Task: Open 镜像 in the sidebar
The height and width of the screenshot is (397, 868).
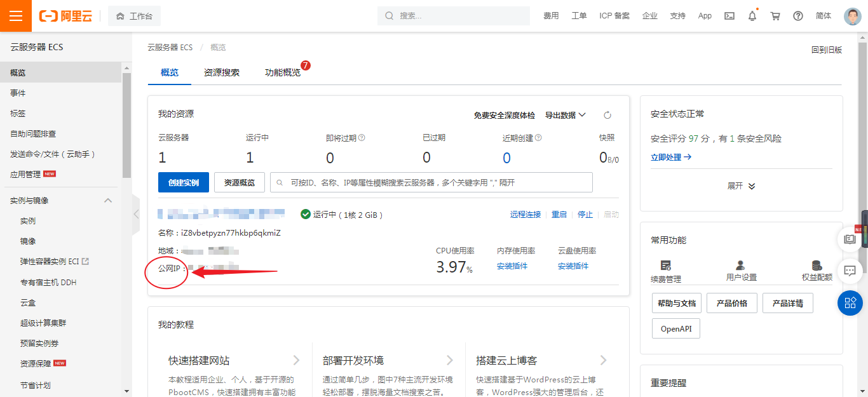Action: pyautogui.click(x=28, y=241)
